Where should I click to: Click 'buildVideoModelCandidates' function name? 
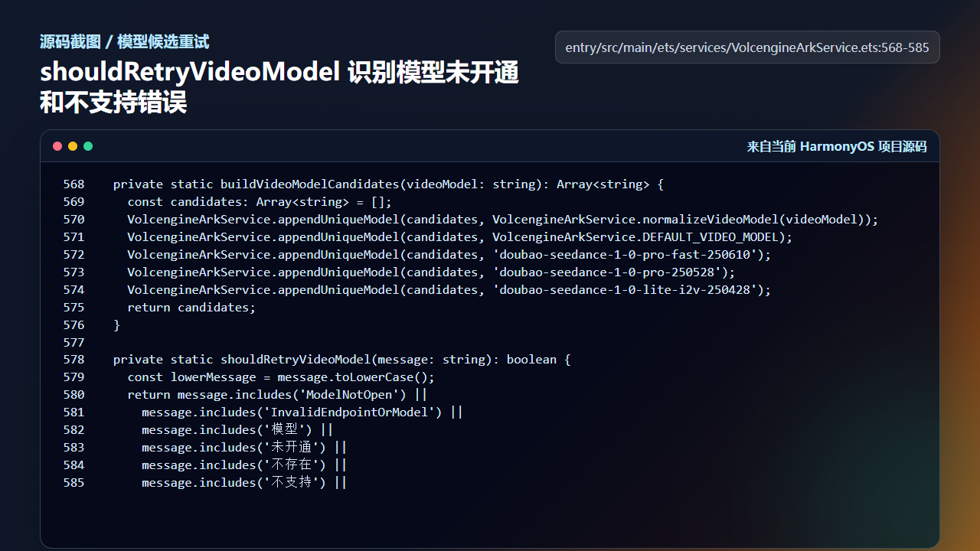click(x=310, y=184)
